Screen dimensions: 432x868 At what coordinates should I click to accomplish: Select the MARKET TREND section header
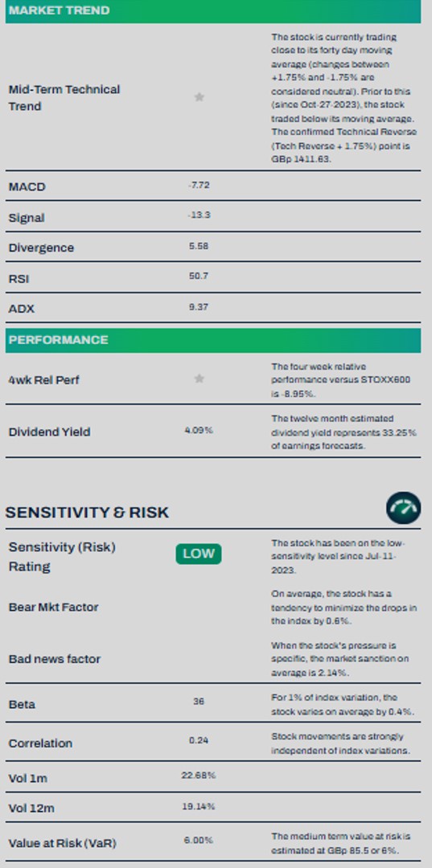tap(213, 11)
